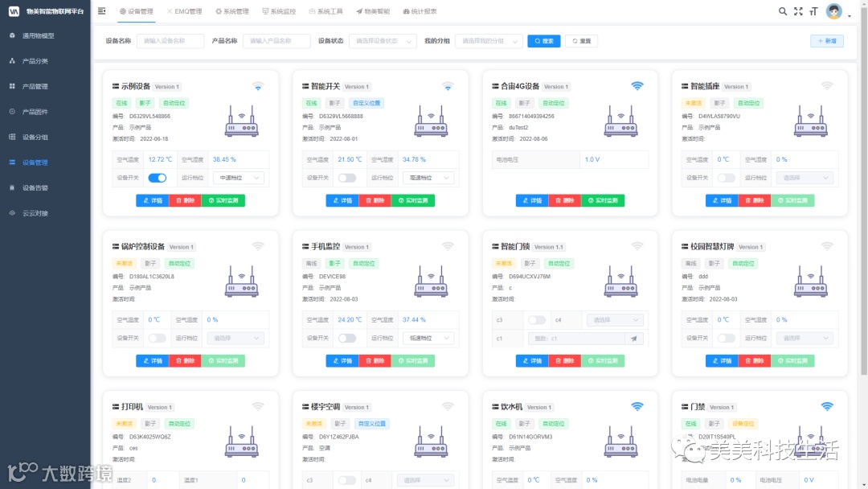Toggle the 设备开关 switch on the 智能插座 card
Viewport: 868px width, 489px height.
click(x=727, y=178)
